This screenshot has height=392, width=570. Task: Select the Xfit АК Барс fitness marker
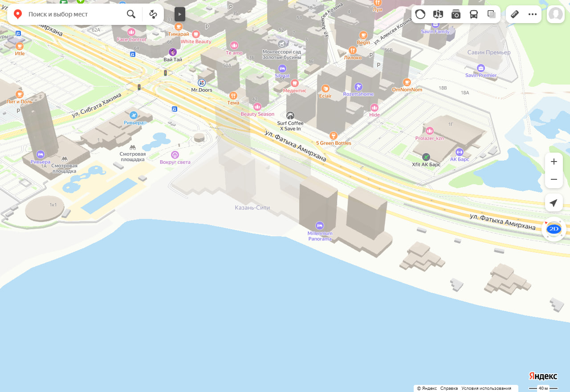pos(426,157)
